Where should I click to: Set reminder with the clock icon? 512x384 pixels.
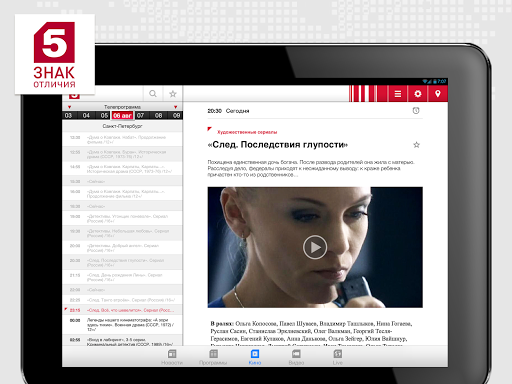(416, 111)
